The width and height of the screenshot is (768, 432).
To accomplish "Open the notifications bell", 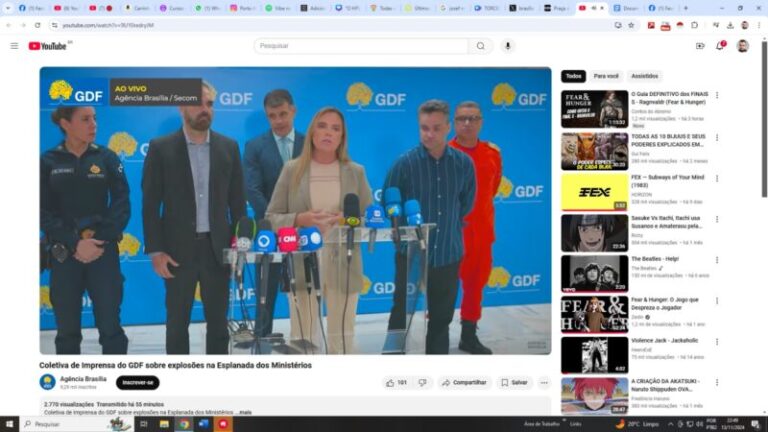I will coord(720,46).
